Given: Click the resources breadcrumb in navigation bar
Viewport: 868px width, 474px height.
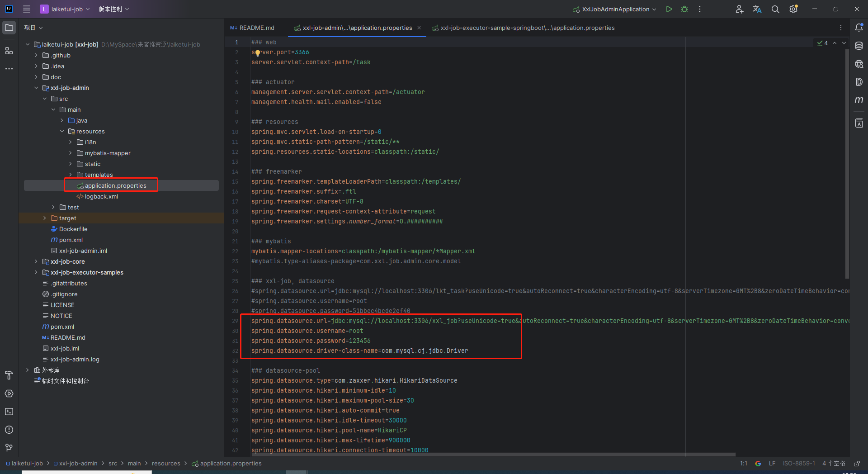Looking at the screenshot, I should pyautogui.click(x=166, y=464).
